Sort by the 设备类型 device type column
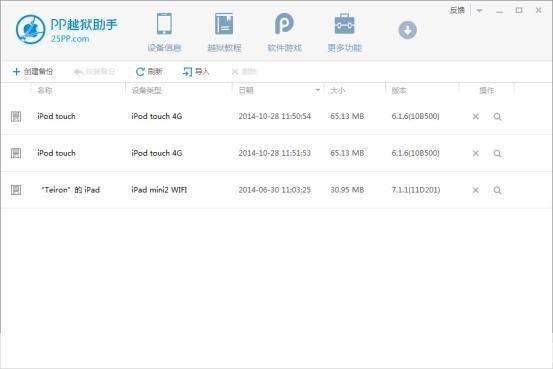553x369 pixels. (146, 91)
